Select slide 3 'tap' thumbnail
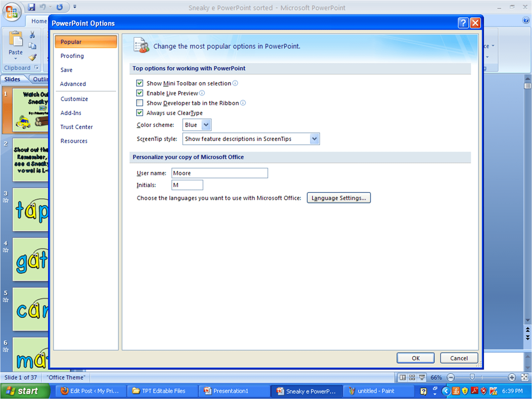This screenshot has width=532, height=399. click(x=31, y=210)
